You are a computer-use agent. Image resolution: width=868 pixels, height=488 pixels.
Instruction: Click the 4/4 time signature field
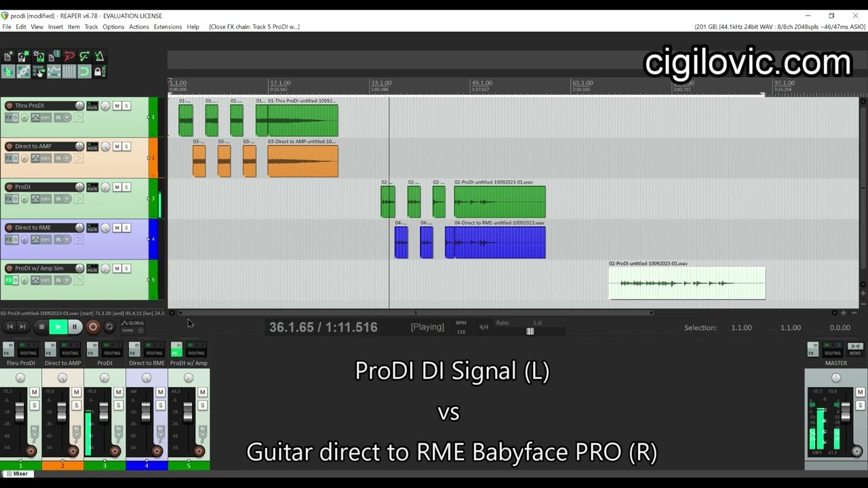click(484, 327)
